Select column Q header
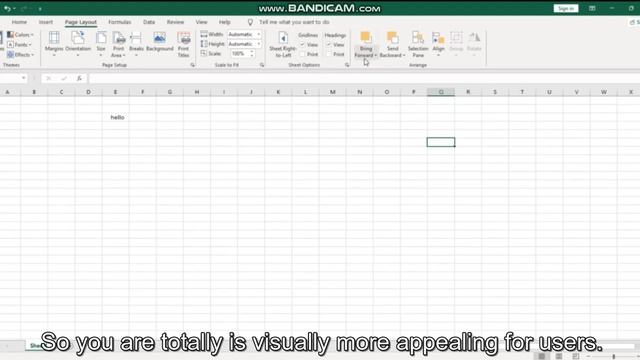 pyautogui.click(x=441, y=92)
